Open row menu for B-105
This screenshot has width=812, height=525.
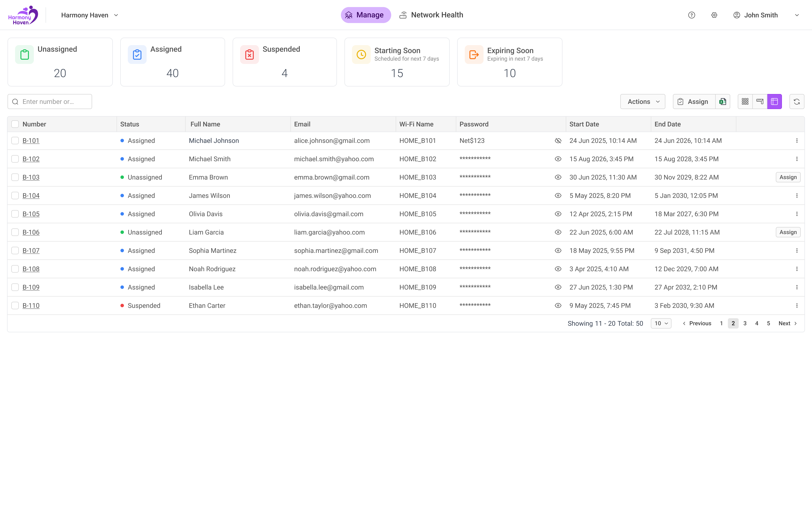[x=797, y=214]
